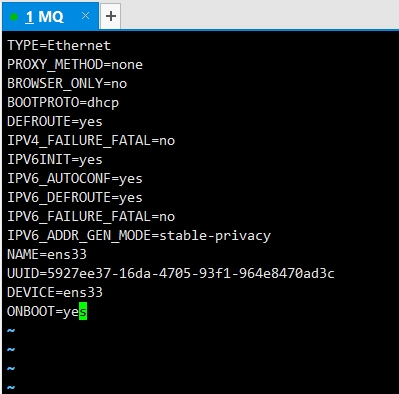This screenshot has height=394, width=399.
Task: Click the UUID value string
Action: pos(191,273)
